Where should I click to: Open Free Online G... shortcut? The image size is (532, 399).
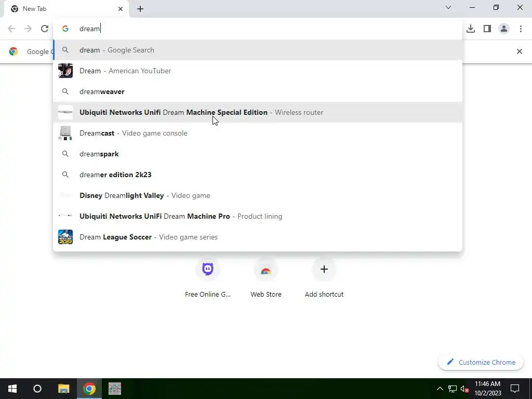(208, 278)
